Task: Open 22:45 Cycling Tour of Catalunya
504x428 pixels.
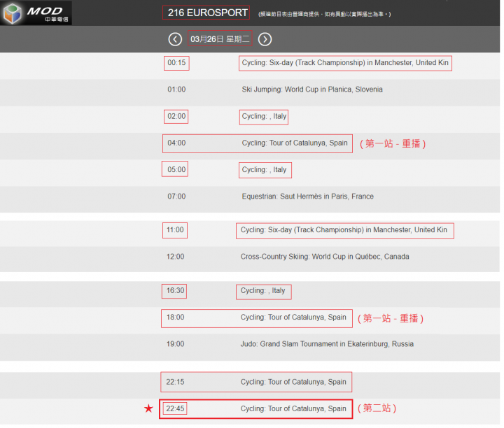Action: pyautogui.click(x=293, y=408)
